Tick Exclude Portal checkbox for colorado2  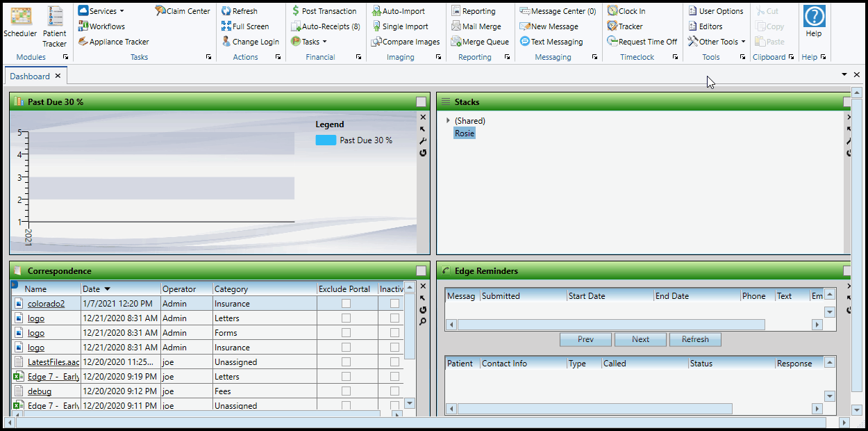(x=346, y=304)
